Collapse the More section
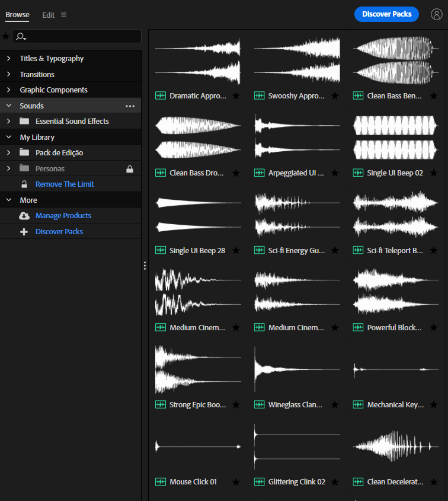 9,200
